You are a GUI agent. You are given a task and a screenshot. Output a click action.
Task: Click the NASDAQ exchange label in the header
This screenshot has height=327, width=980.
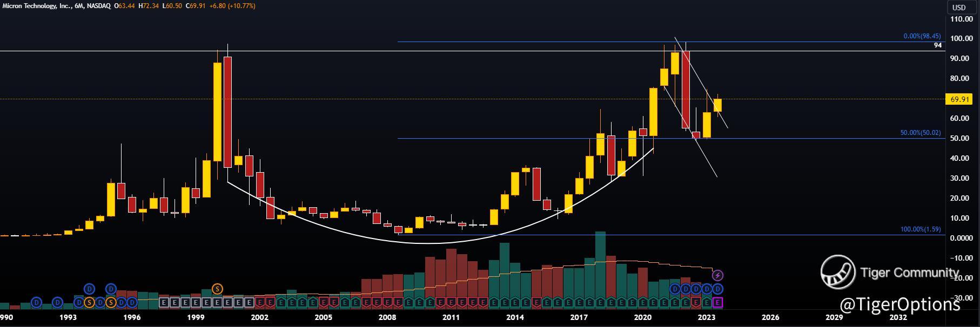pyautogui.click(x=98, y=5)
